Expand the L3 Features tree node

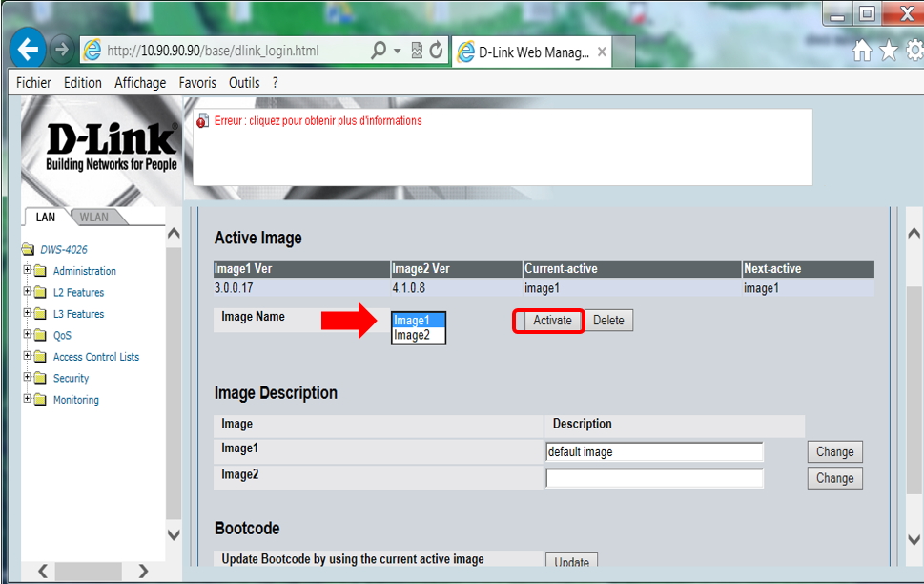pos(27,313)
